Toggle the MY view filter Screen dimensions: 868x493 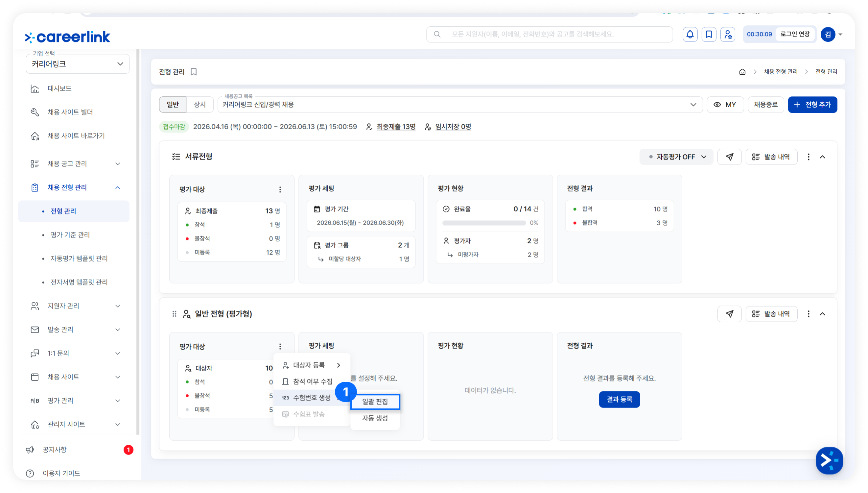(x=725, y=105)
